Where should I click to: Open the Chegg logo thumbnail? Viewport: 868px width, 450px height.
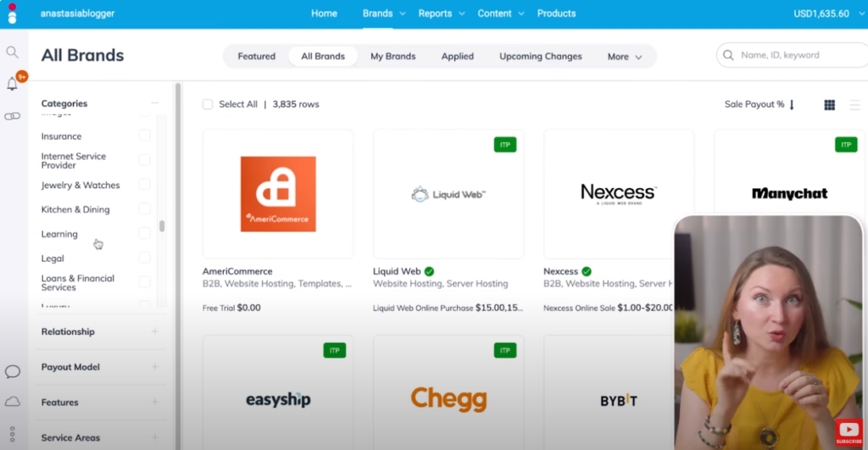point(448,399)
